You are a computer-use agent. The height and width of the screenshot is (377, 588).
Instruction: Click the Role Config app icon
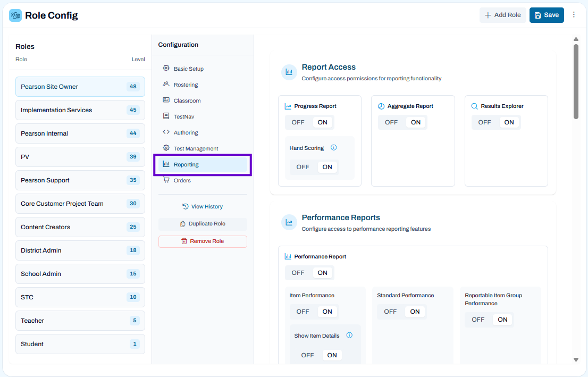[15, 15]
